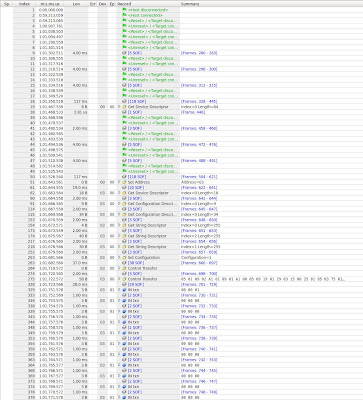This screenshot has width=363, height=400.
Task: Select the [5 SOF] record in row 9
Action: 135,53
